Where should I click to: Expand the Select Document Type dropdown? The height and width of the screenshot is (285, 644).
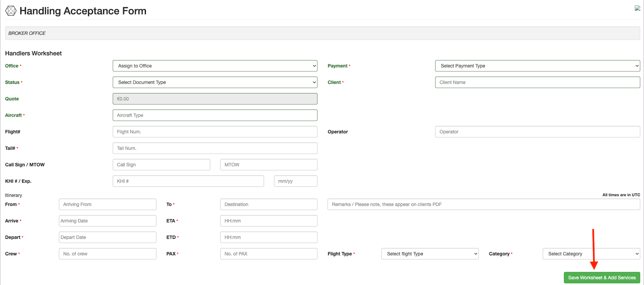pyautogui.click(x=215, y=82)
